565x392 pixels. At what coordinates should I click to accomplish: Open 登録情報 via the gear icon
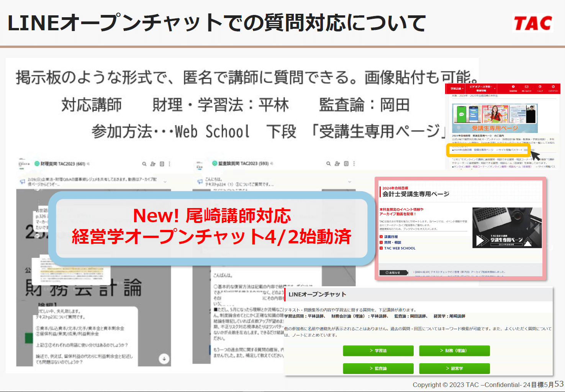pos(513,87)
